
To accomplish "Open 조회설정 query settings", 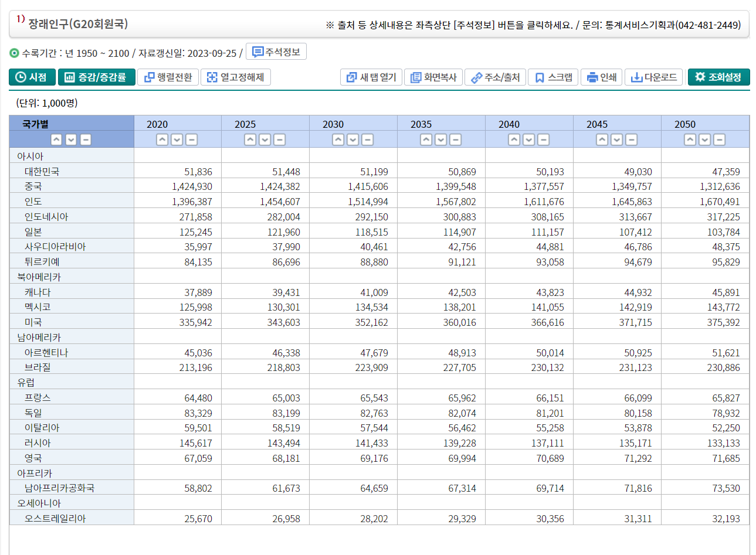I will pos(719,77).
